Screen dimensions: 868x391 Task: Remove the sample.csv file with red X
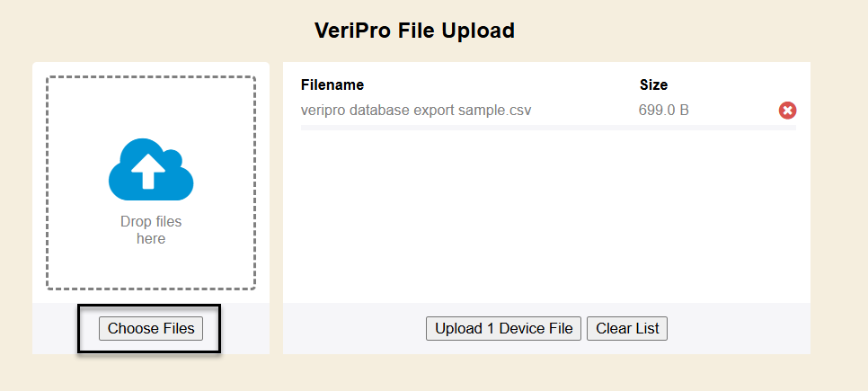pyautogui.click(x=787, y=111)
